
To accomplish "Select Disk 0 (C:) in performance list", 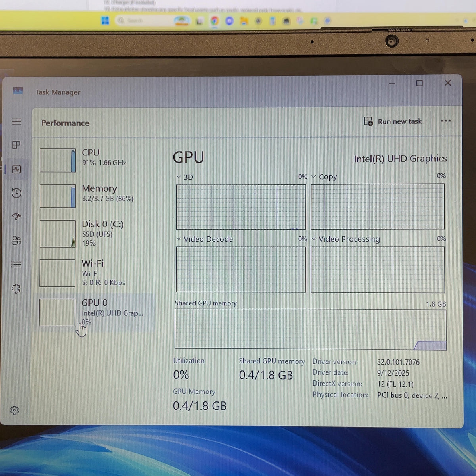I will pyautogui.click(x=95, y=234).
